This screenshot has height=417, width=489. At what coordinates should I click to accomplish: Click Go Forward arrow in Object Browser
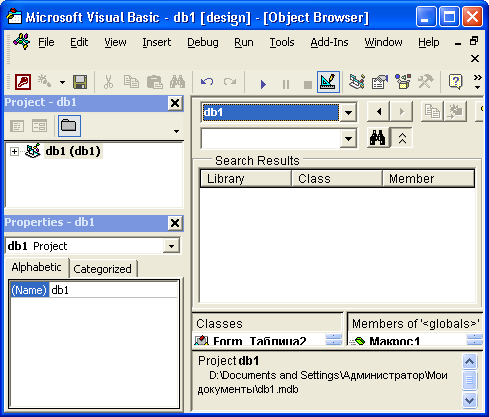(401, 112)
